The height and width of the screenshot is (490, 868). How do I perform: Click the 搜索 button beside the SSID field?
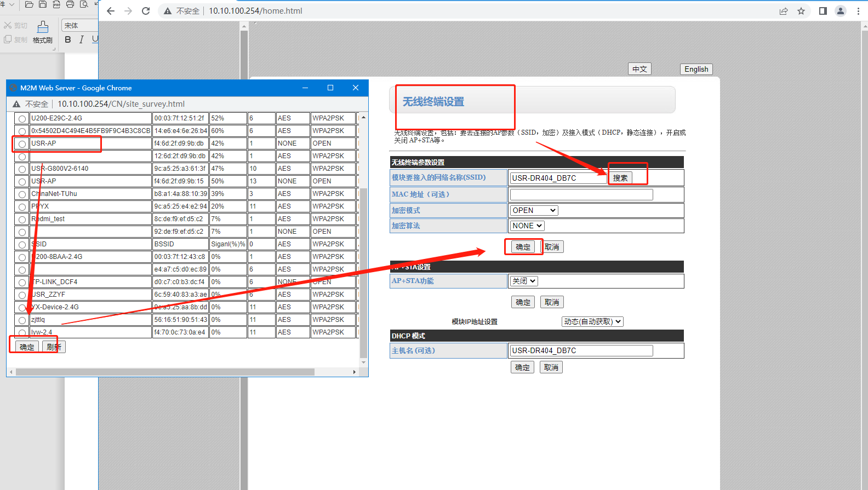point(620,178)
